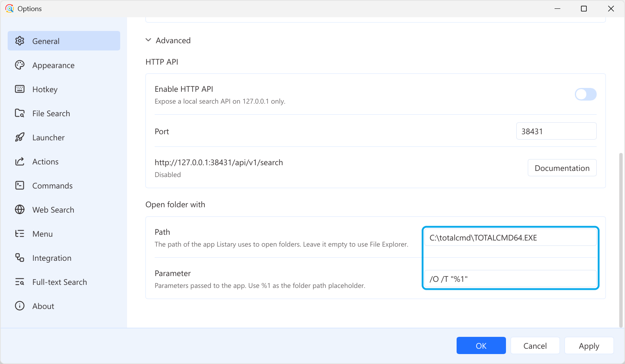
Task: Click the API URL text http://127.0.0.1:38431/api/v1/search
Action: point(219,162)
